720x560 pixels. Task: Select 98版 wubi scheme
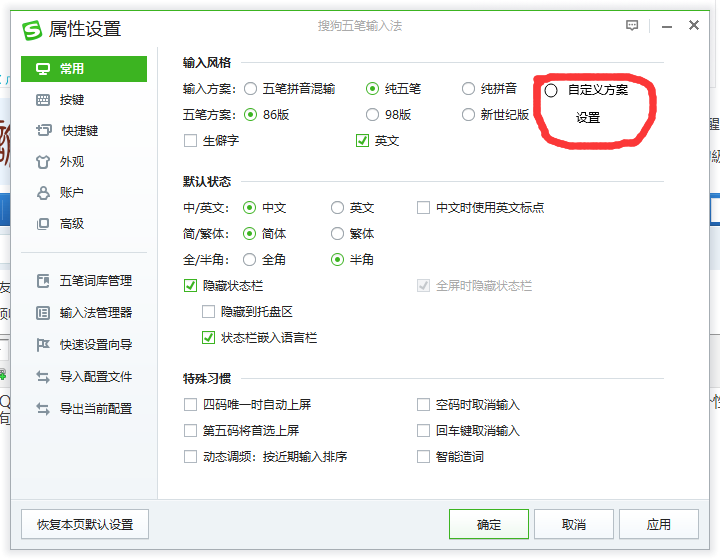pos(372,114)
